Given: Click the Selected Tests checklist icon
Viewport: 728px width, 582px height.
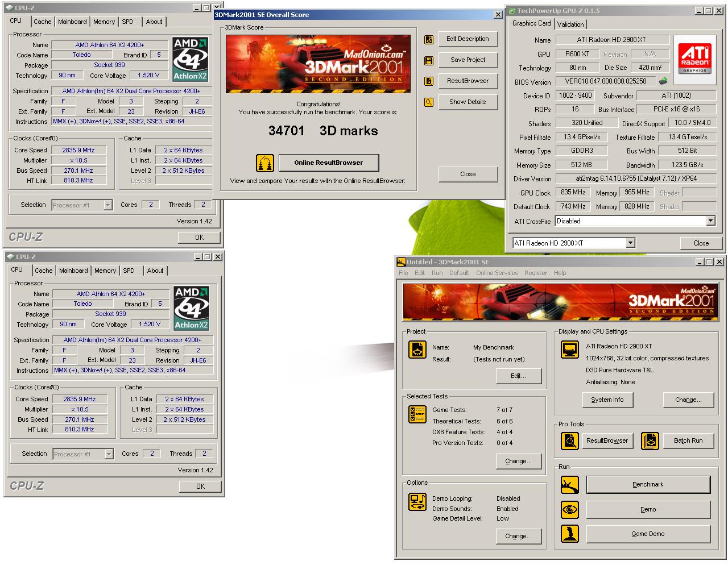Looking at the screenshot, I should pos(418,414).
